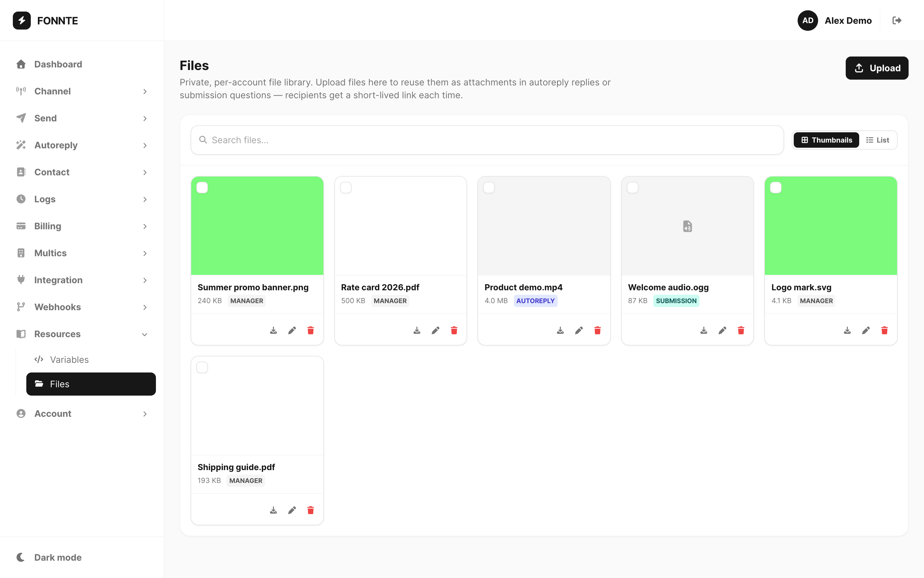
Task: Switch to Thumbnails view
Action: [826, 140]
